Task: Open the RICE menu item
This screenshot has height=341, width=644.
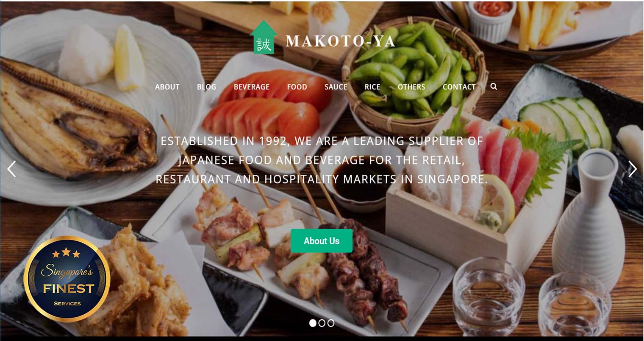Action: coord(372,87)
